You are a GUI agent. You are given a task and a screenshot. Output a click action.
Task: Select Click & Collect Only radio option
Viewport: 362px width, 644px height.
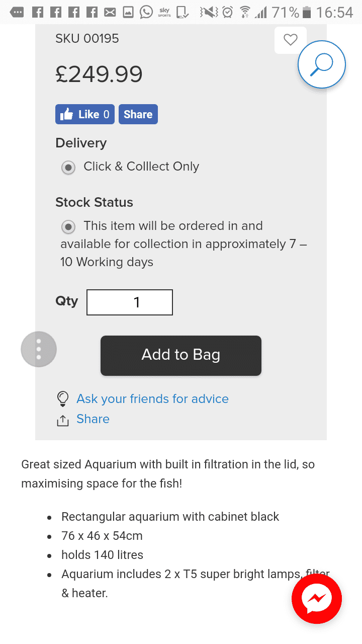(x=68, y=167)
